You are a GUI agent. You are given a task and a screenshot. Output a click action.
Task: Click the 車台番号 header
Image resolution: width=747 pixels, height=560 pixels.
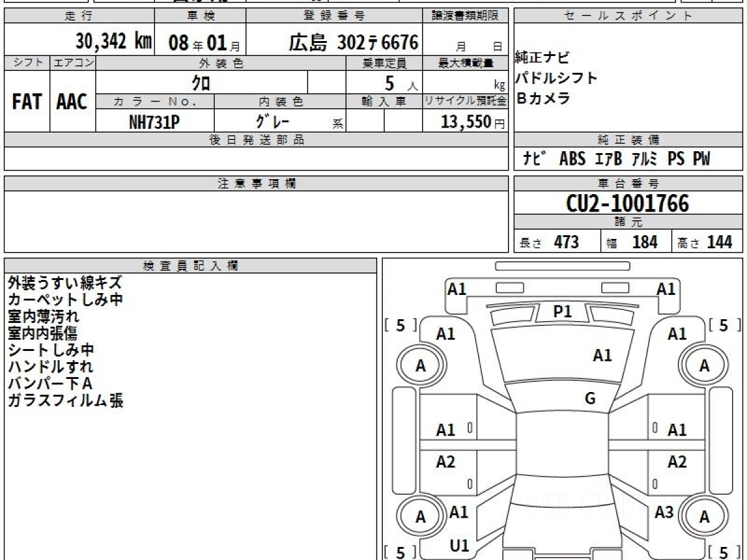(628, 184)
